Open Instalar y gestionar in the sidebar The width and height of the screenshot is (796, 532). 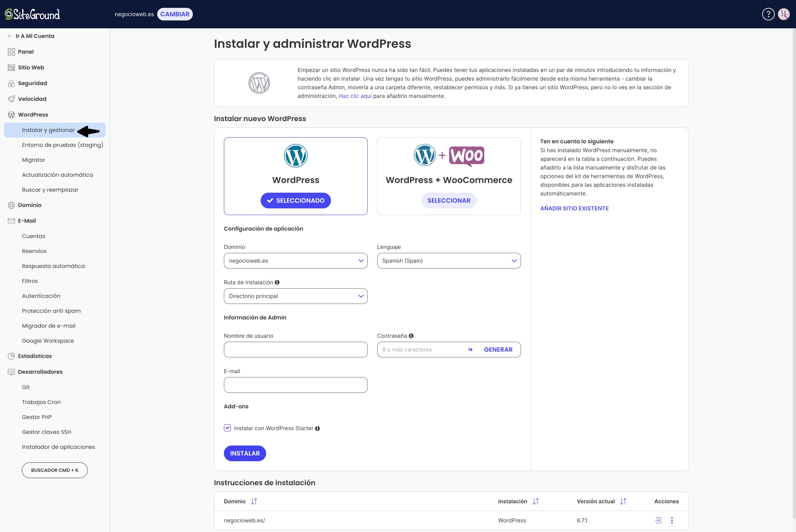coord(55,130)
